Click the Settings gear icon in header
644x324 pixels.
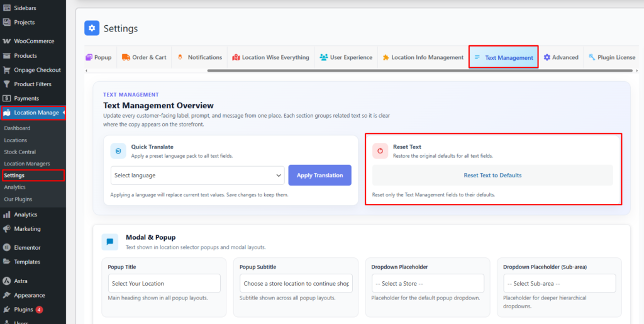[92, 28]
